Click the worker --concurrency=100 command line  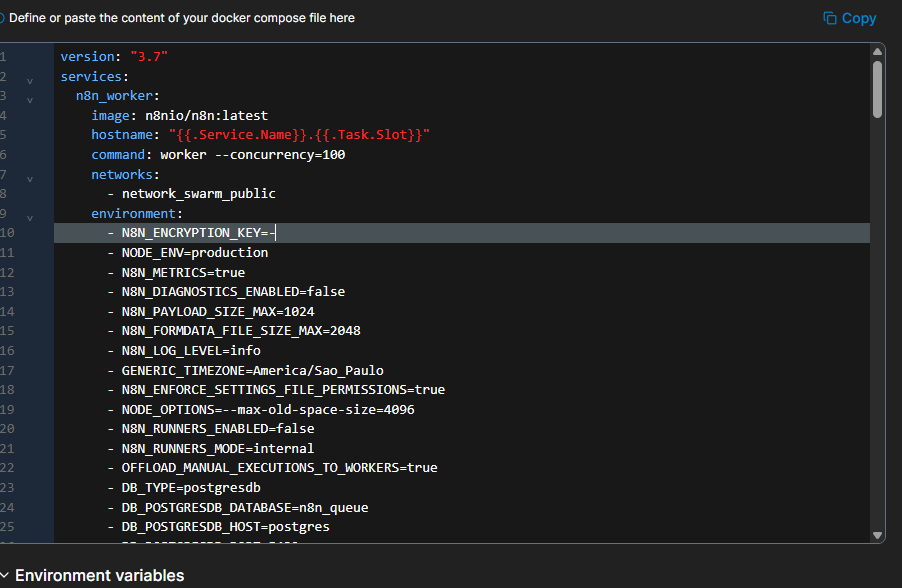coord(252,155)
